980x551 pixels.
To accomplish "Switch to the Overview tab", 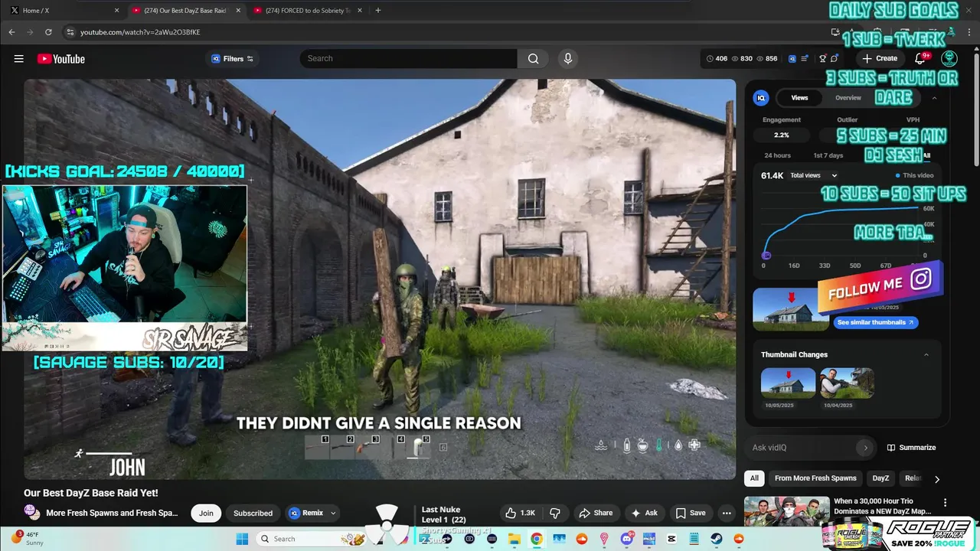I will [848, 98].
